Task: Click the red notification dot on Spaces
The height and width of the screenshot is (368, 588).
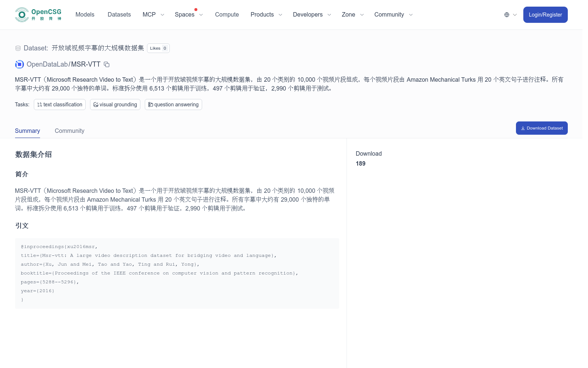Action: point(196,10)
